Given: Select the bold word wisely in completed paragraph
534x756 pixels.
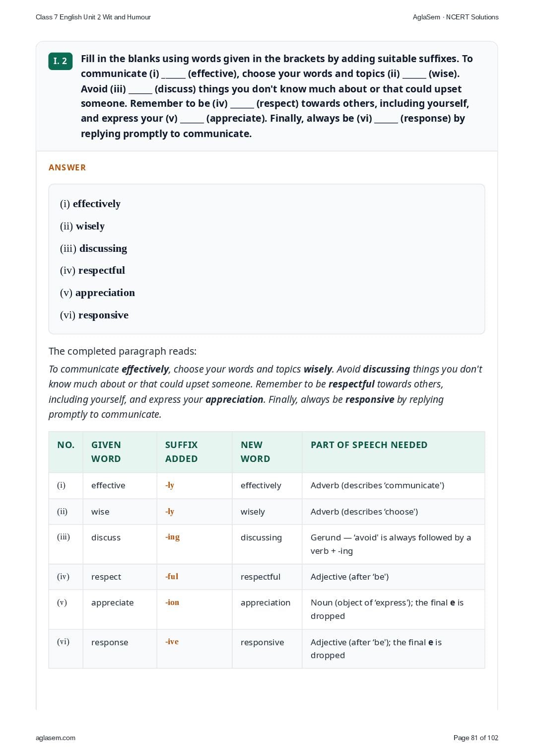Looking at the screenshot, I should (x=318, y=369).
